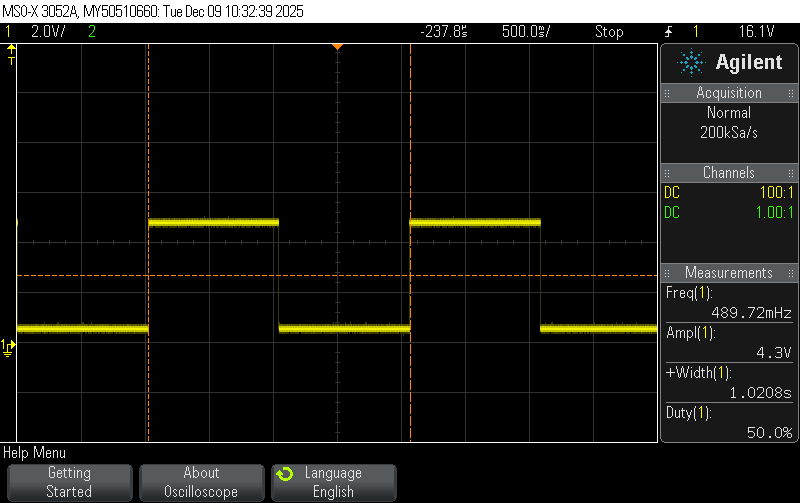This screenshot has width=800, height=503.
Task: Select the green DC coupling channel 2 entry
Action: tap(672, 212)
